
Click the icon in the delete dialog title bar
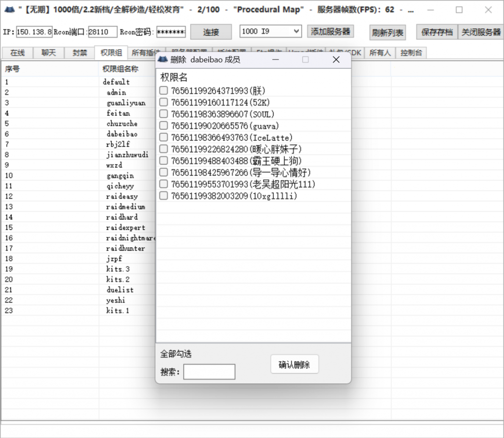(x=163, y=60)
